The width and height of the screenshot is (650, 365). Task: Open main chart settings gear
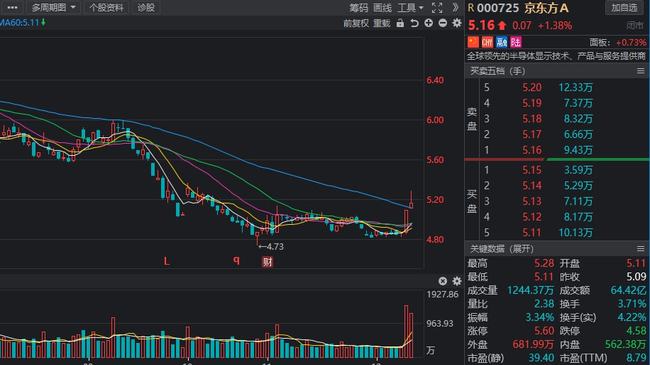457,23
